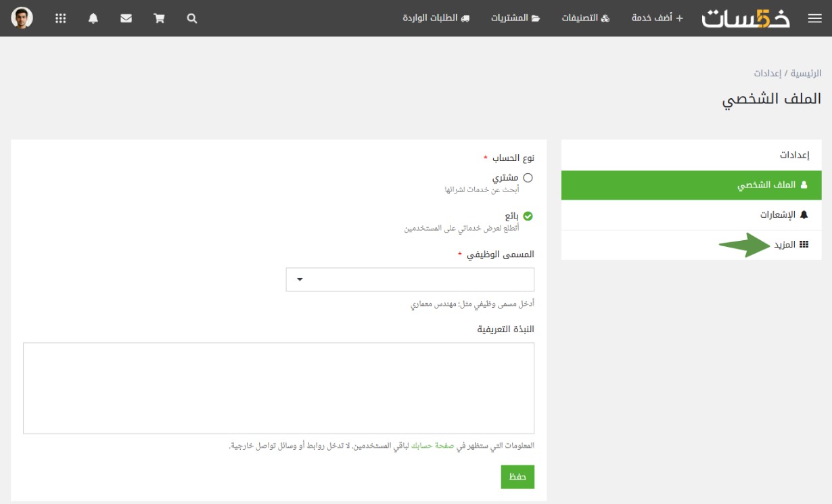Screen dimensions: 832x504
Task: Expand the المسمى الوظيفي dropdown
Action: 410,279
